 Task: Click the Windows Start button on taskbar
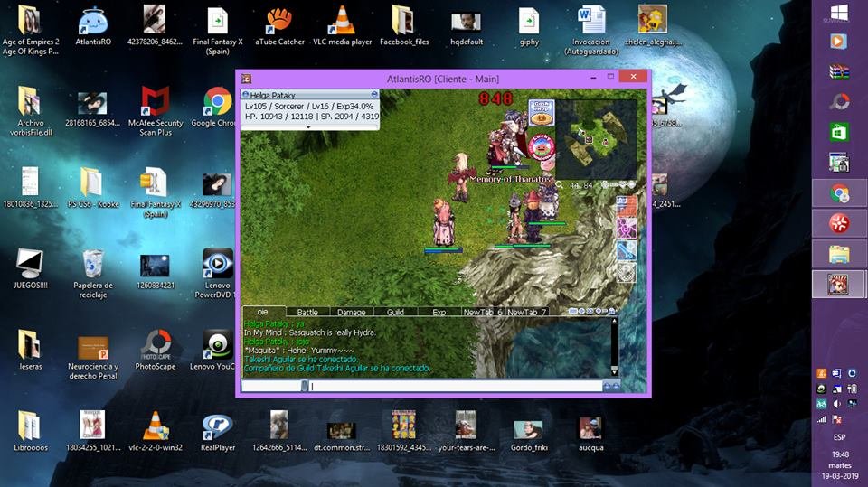[839, 14]
